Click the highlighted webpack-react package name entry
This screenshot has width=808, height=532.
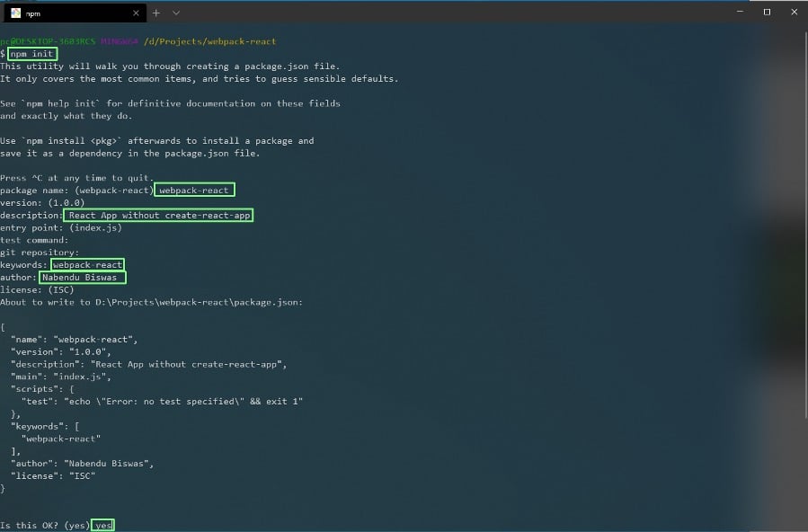[194, 190]
